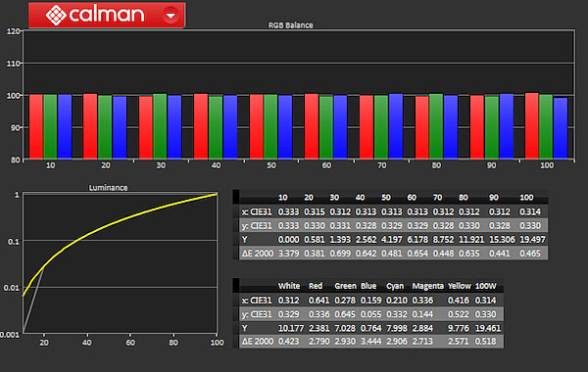The height and width of the screenshot is (372, 588).
Task: Select Blue ΔE 2000 value 3.444
Action: tap(370, 342)
